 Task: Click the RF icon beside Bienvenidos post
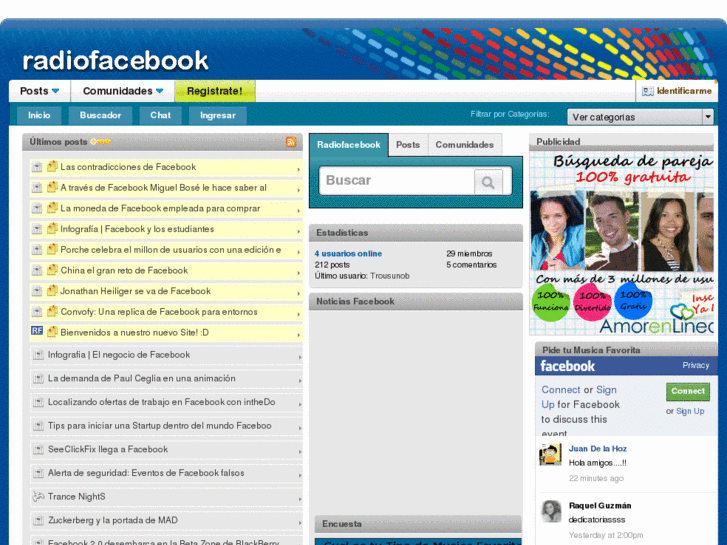pos(37,331)
